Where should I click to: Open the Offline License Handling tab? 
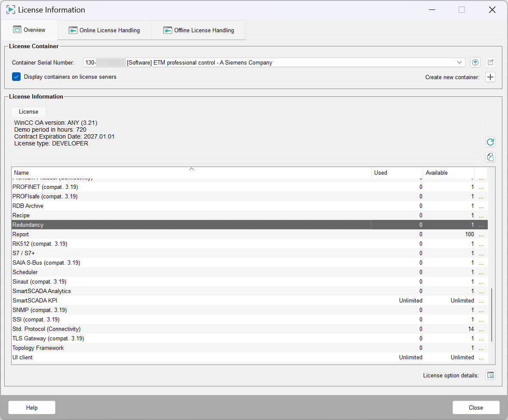[x=198, y=30]
